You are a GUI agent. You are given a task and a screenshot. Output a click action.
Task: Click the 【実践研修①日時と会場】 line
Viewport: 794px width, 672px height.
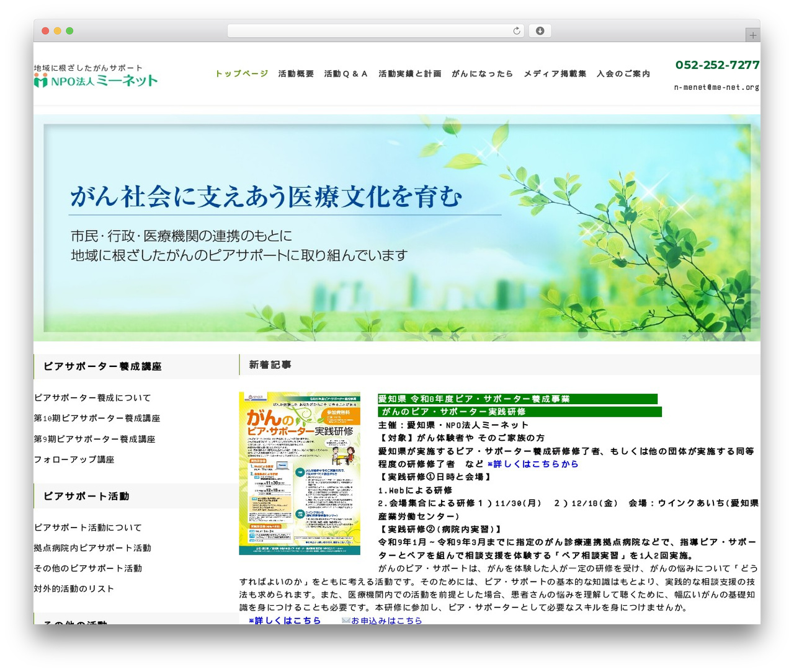click(x=435, y=477)
